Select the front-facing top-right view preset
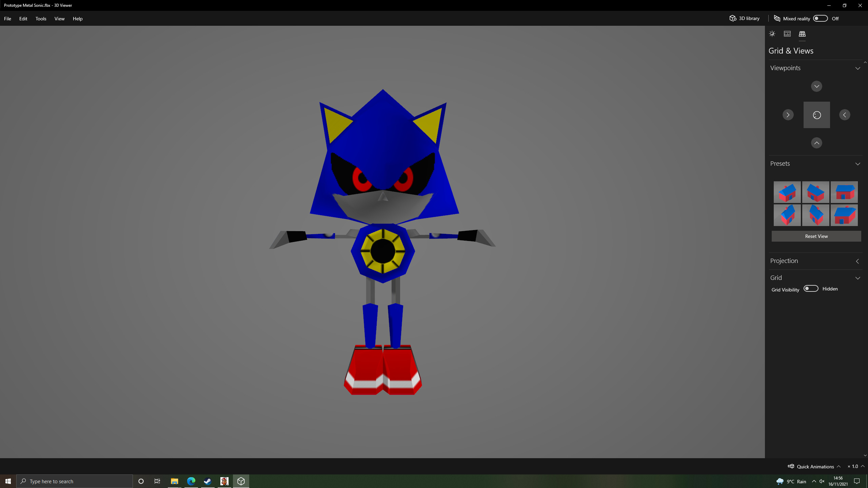Image resolution: width=868 pixels, height=488 pixels. 844,192
